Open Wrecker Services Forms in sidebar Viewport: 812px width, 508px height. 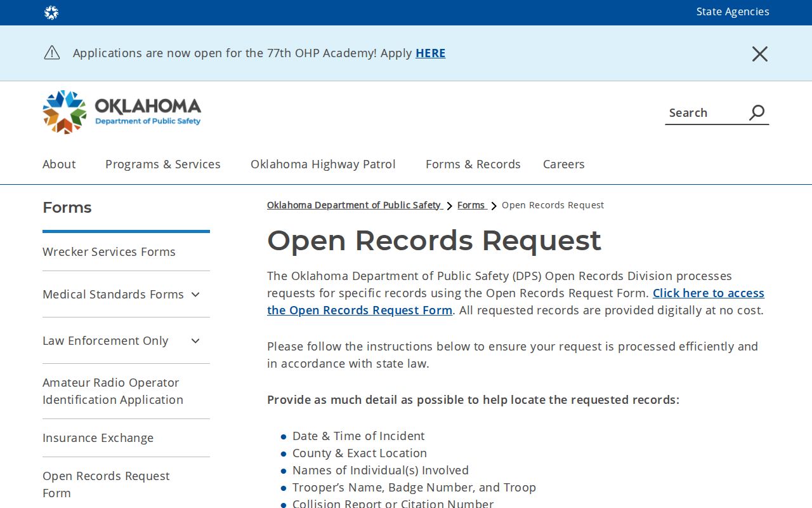pyautogui.click(x=109, y=251)
